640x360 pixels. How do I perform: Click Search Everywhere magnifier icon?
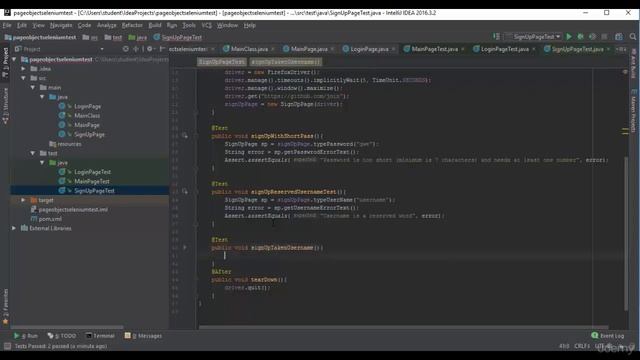pos(633,37)
